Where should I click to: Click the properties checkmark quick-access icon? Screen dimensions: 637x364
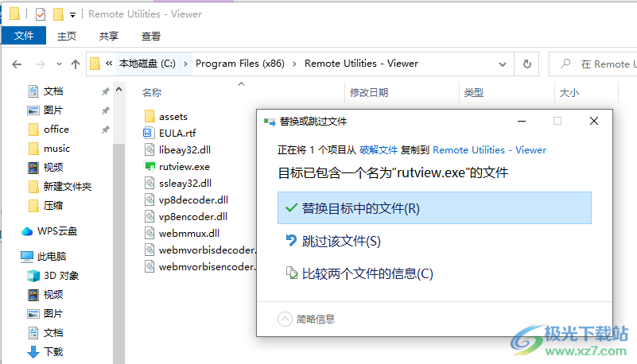(41, 14)
